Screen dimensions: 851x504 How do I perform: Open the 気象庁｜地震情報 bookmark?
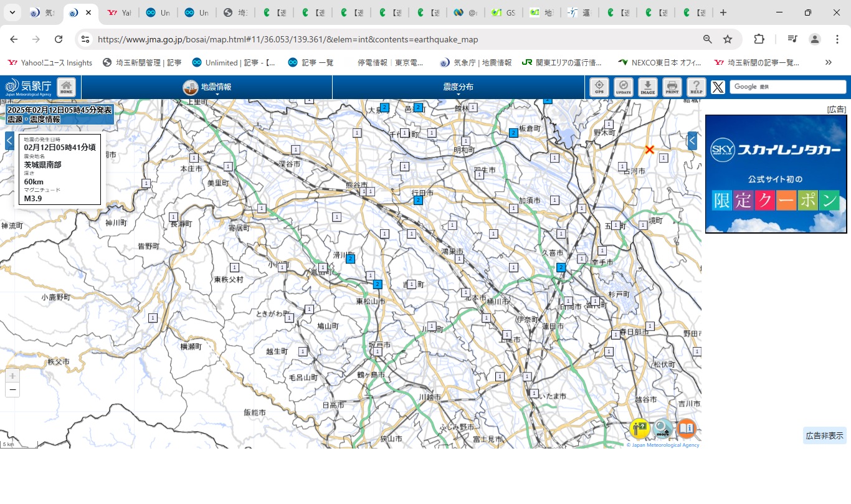click(x=476, y=62)
